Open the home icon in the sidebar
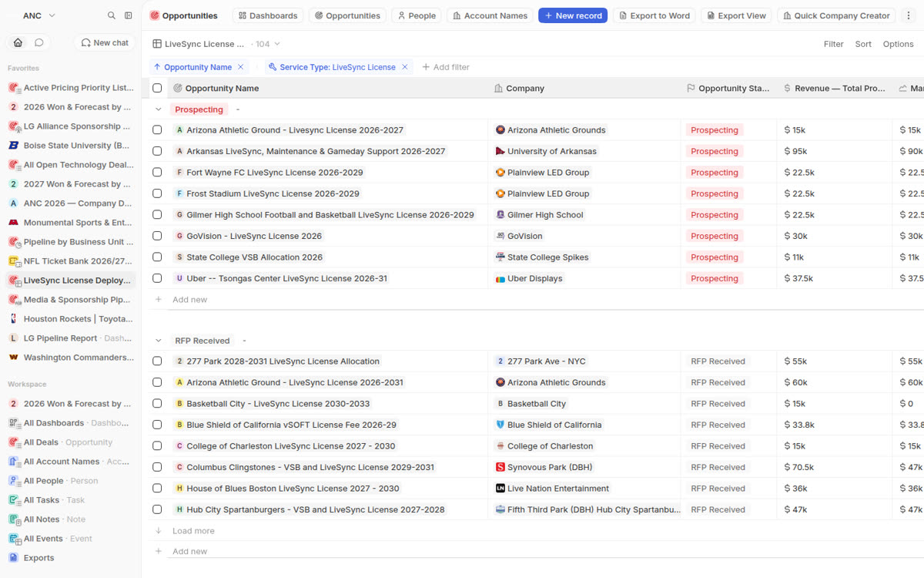 (18, 42)
